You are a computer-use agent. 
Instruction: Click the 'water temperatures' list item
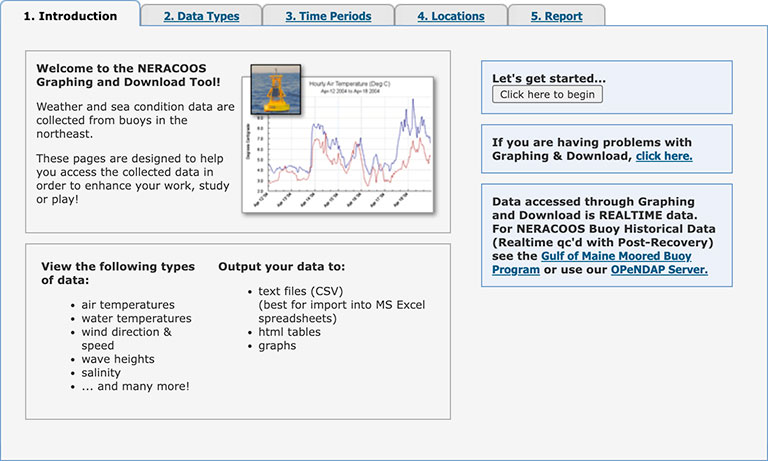(x=136, y=318)
